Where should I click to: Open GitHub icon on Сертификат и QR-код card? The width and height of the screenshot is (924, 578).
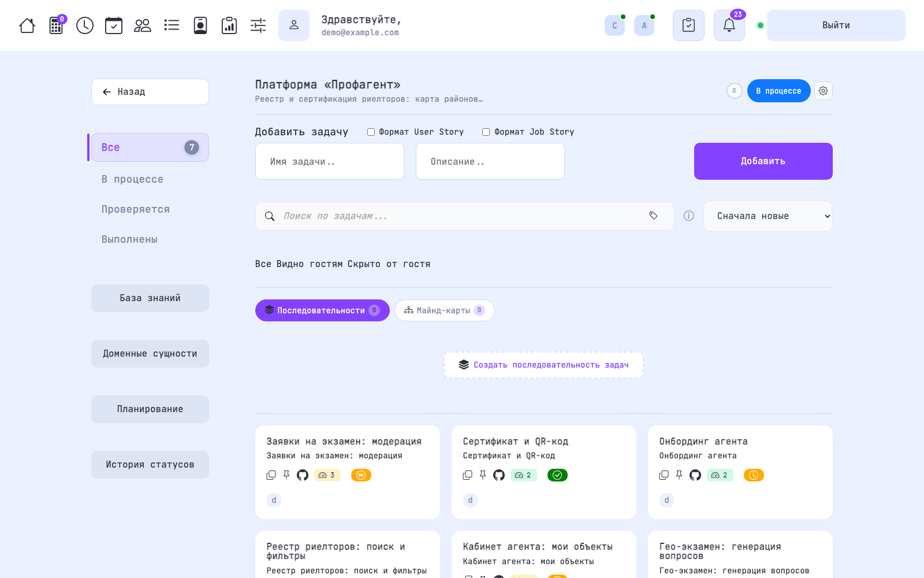click(499, 475)
